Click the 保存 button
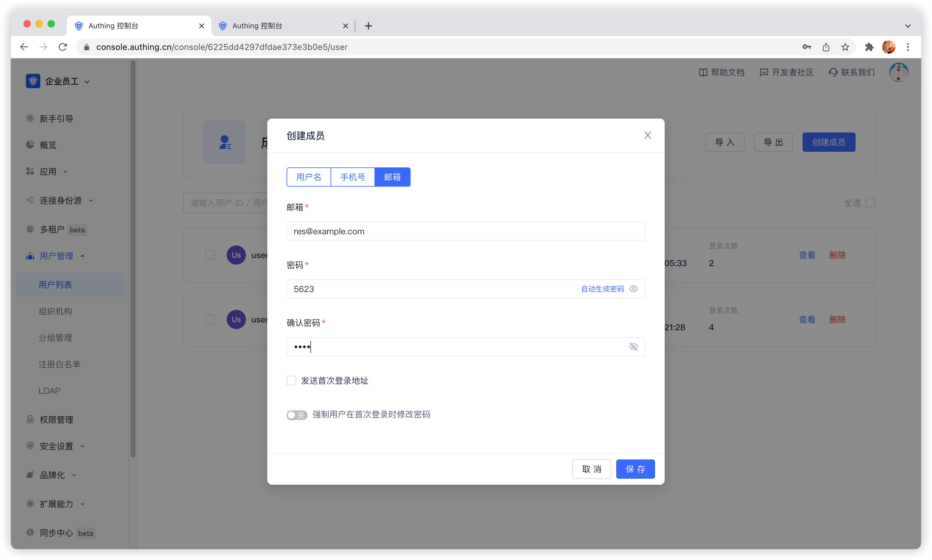This screenshot has width=932, height=560. tap(635, 469)
